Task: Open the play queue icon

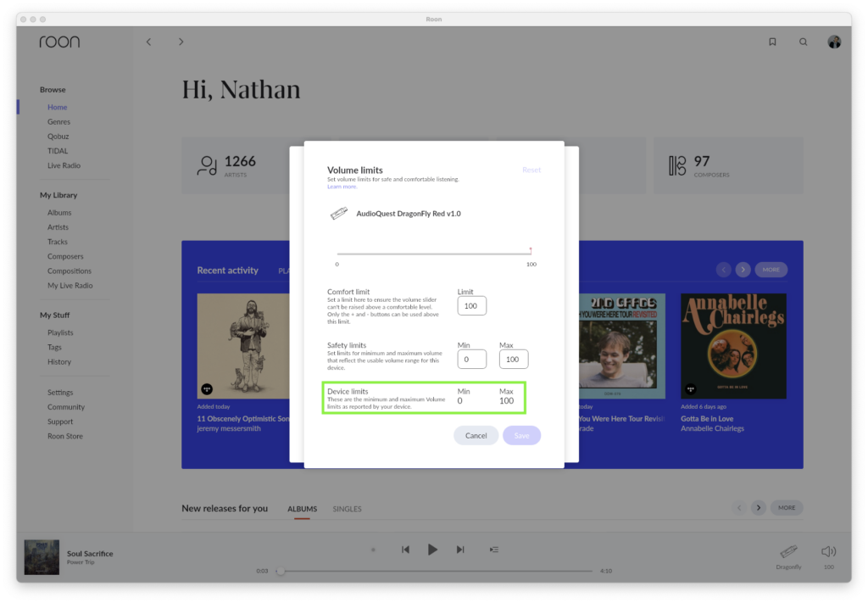Action: click(x=494, y=550)
